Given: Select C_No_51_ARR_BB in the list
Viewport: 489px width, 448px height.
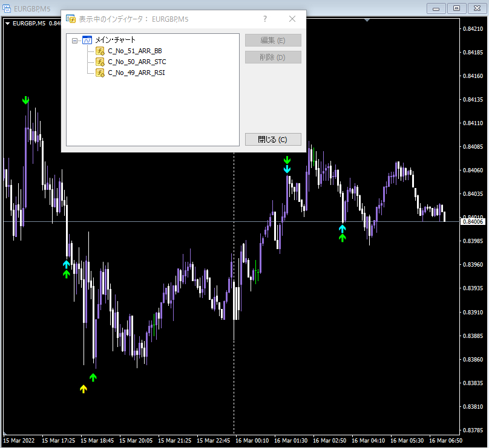Looking at the screenshot, I should pos(135,51).
